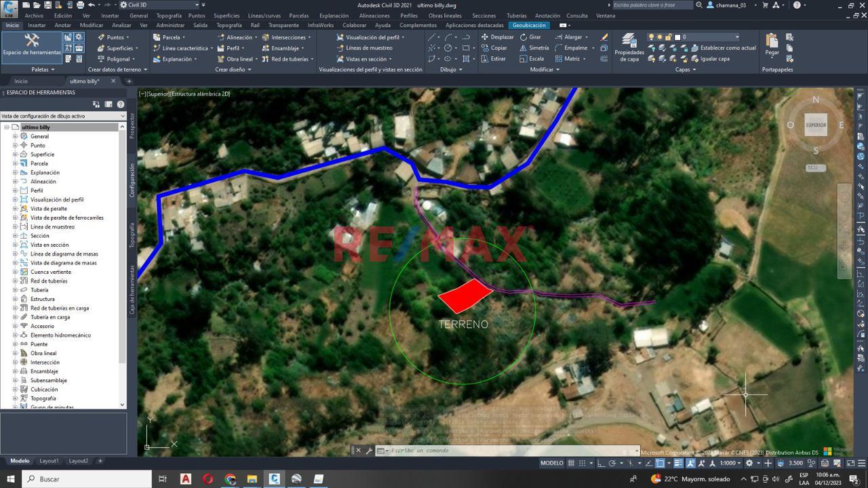The width and height of the screenshot is (868, 488).
Task: Click the Escala scale tool
Action: click(x=532, y=59)
